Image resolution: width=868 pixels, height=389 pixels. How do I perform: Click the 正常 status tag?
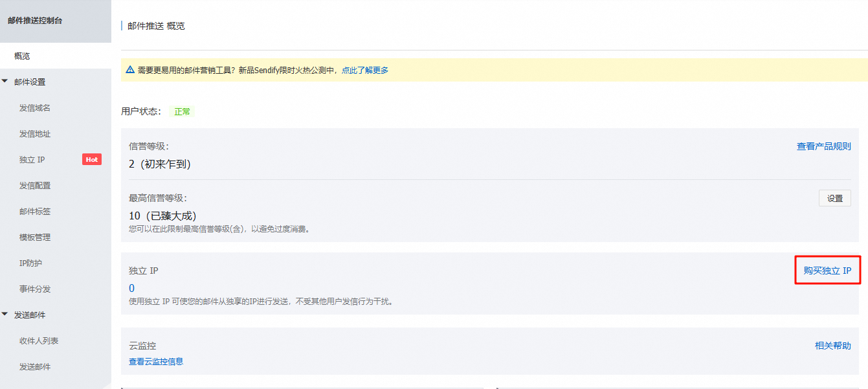[183, 111]
